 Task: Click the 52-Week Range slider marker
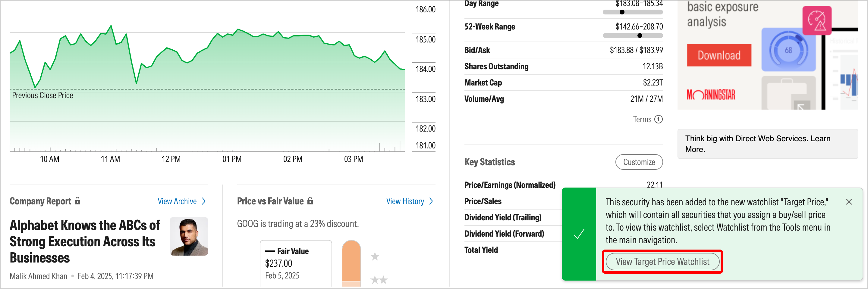640,36
